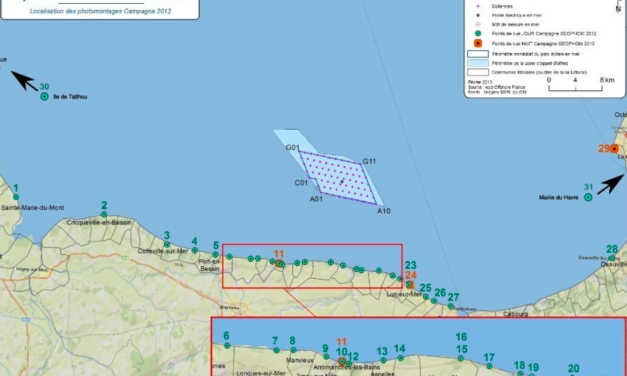This screenshot has height=376, width=627.
Task: Select inset viewpoint marker numbered 17
Action: [x=489, y=366]
